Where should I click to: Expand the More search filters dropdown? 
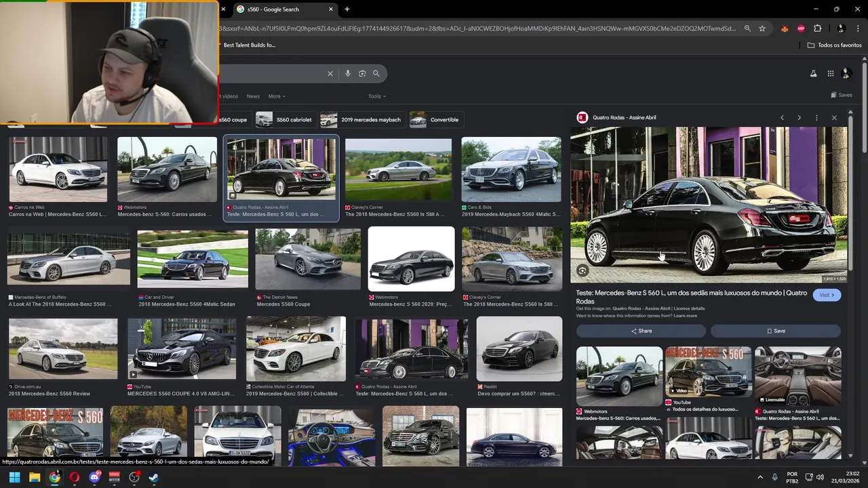point(277,96)
